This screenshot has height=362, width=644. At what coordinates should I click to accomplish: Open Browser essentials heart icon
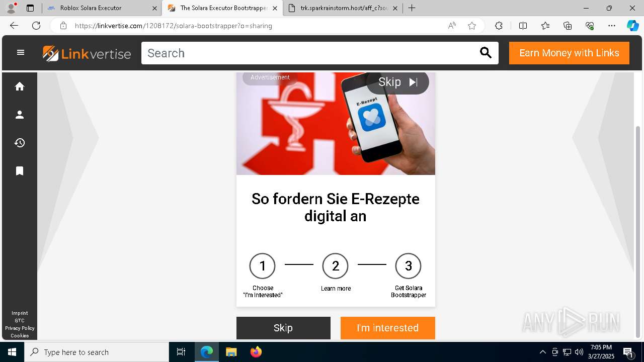[590, 26]
